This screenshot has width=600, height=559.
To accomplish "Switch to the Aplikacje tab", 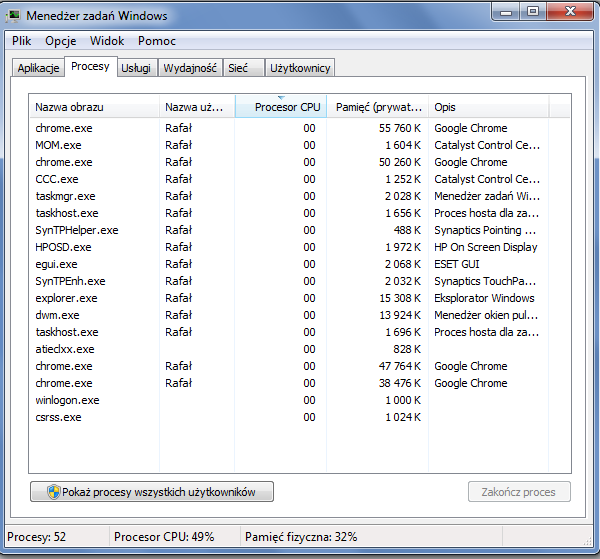I will pyautogui.click(x=38, y=68).
